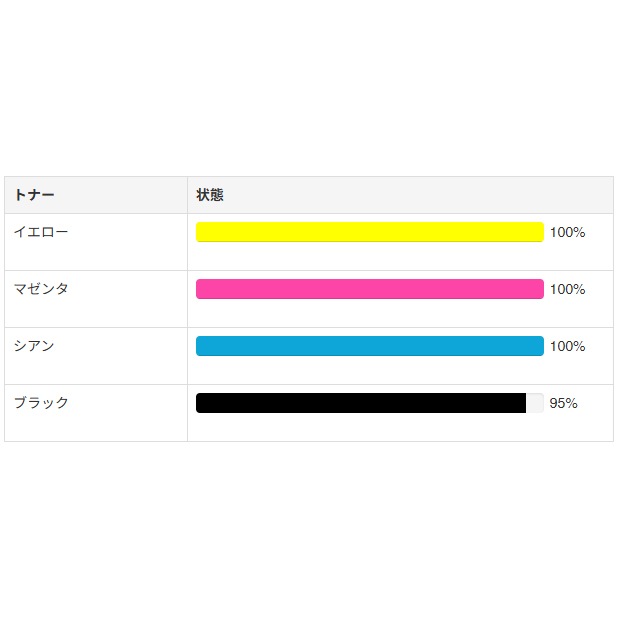Viewport: 618px width, 618px height.
Task: Click the black toner level bar
Action: tap(360, 403)
